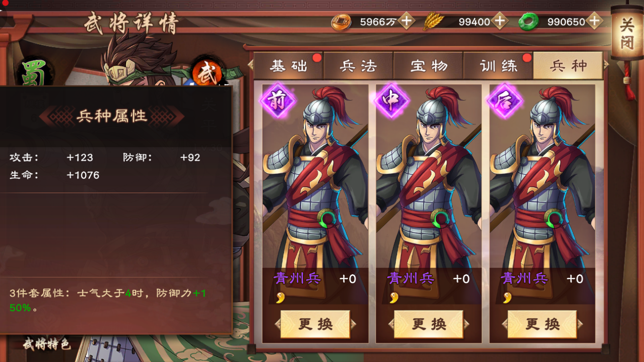Screen dimensions: 644x362
Task: Close the panel with the 关闭 lantern
Action: (627, 35)
